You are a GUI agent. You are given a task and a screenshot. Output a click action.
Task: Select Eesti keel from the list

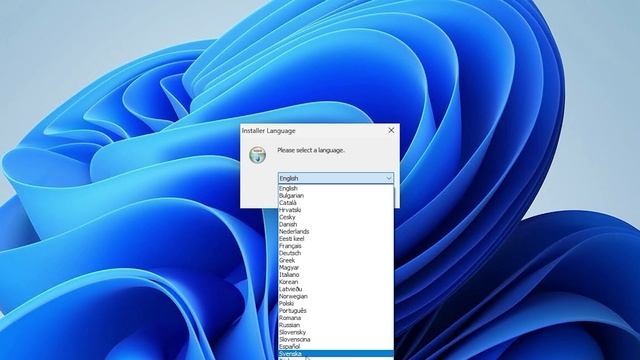[x=336, y=239]
